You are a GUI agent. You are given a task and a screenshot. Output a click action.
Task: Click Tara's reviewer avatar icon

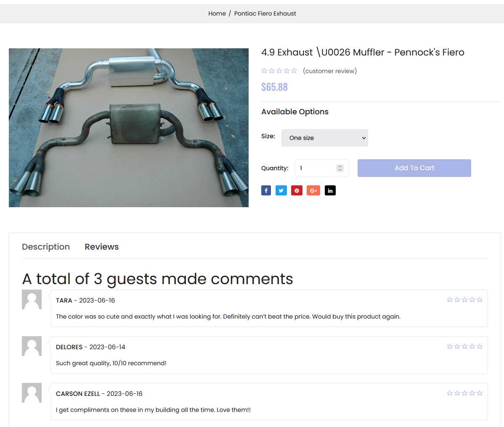click(x=32, y=300)
